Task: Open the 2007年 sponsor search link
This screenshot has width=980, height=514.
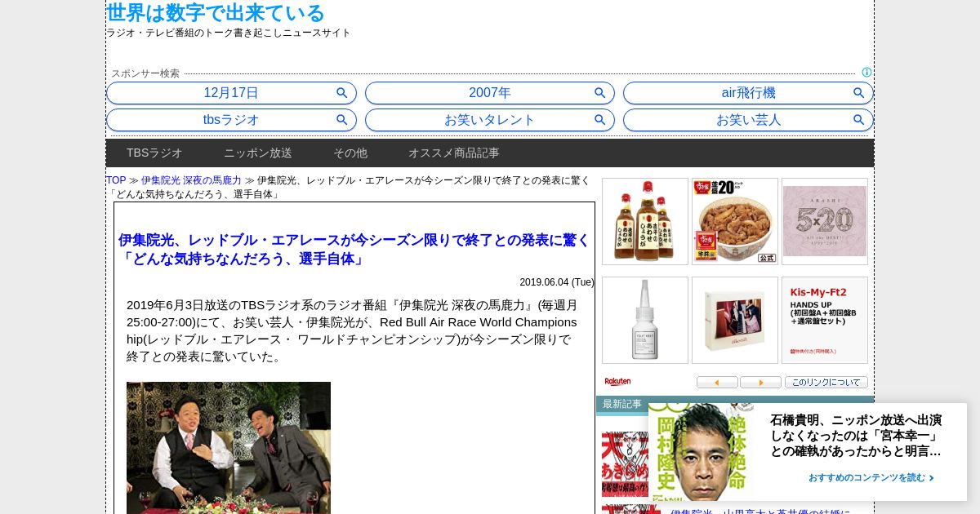Action: [x=490, y=93]
